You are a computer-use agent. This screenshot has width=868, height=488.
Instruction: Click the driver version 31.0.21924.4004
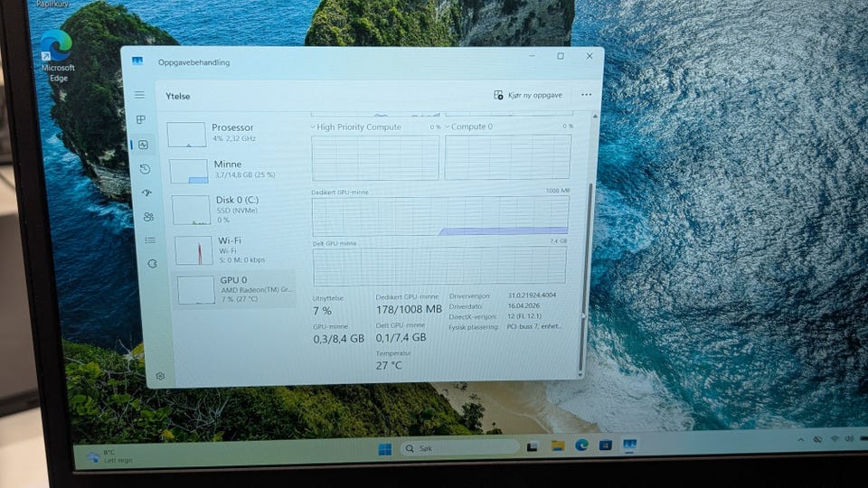532,295
